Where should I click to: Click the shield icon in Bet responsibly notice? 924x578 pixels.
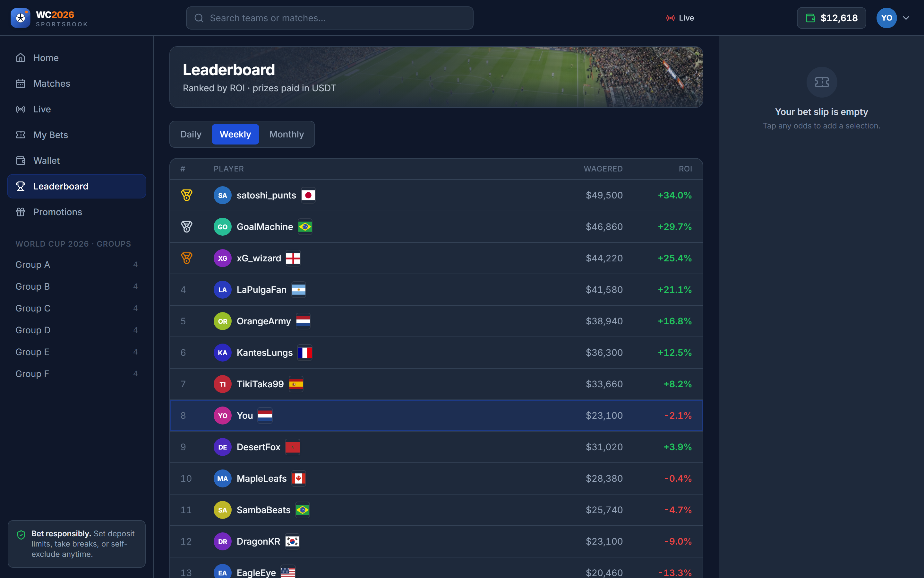coord(21,534)
